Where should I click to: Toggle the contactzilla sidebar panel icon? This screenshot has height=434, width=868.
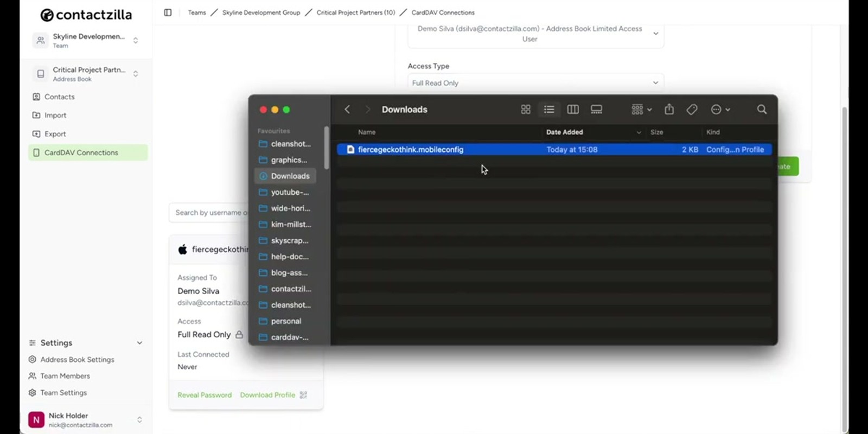(x=168, y=12)
